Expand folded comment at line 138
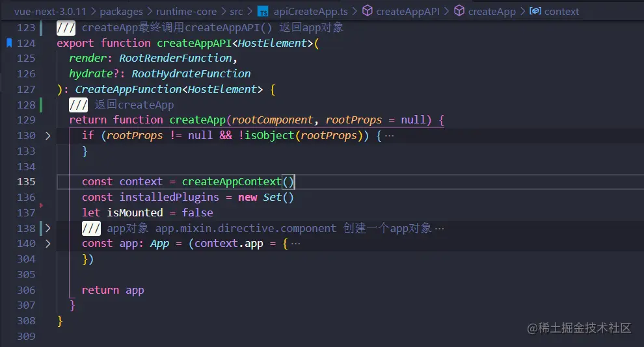 click(x=47, y=228)
